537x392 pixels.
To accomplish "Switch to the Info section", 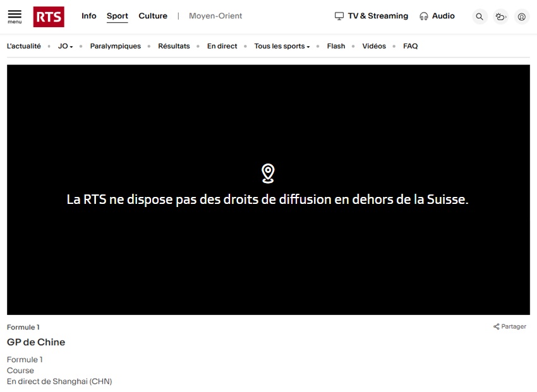I will pos(88,16).
